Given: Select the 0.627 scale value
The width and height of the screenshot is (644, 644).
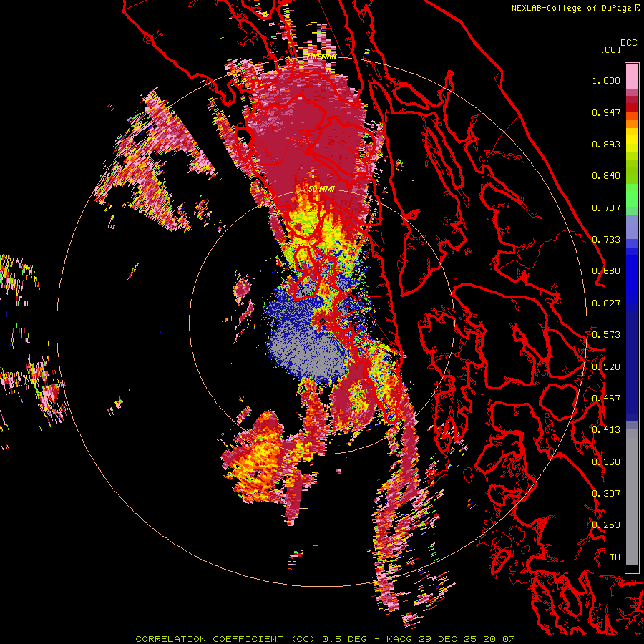Looking at the screenshot, I should point(606,303).
